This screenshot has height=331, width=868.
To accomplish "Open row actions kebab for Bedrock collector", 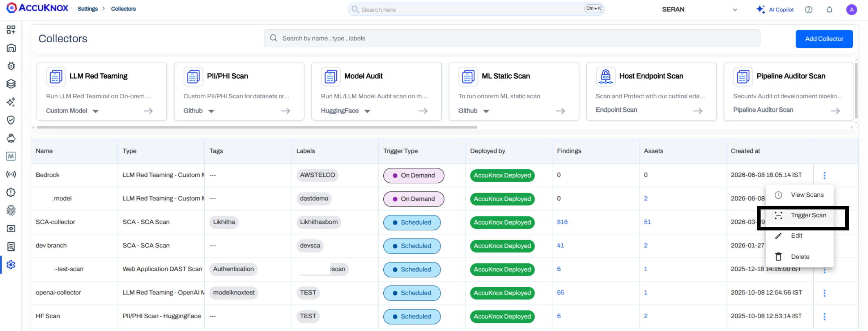I will 825,175.
